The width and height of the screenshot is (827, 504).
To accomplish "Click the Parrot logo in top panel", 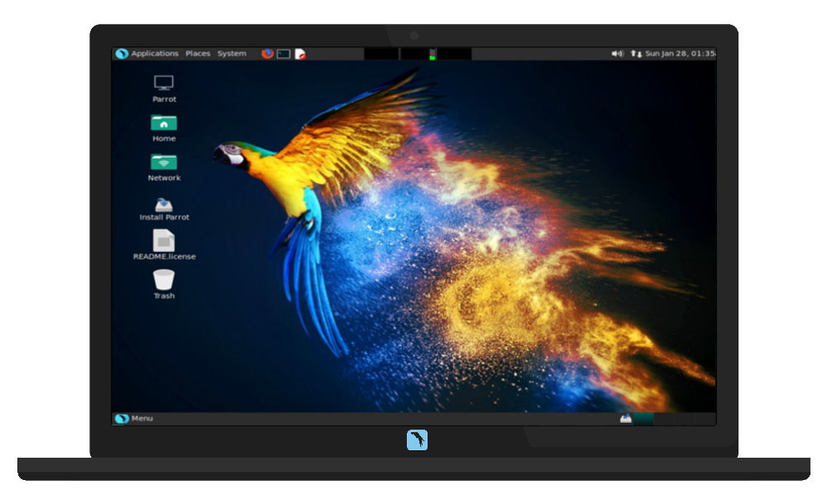I will [x=122, y=54].
